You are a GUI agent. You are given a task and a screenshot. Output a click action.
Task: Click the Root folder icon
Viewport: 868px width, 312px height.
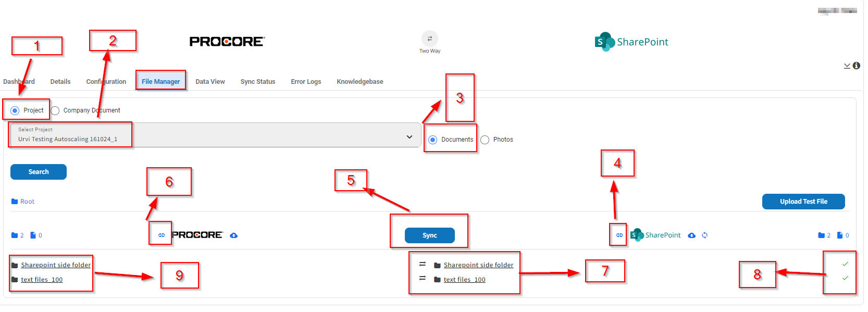pos(15,202)
